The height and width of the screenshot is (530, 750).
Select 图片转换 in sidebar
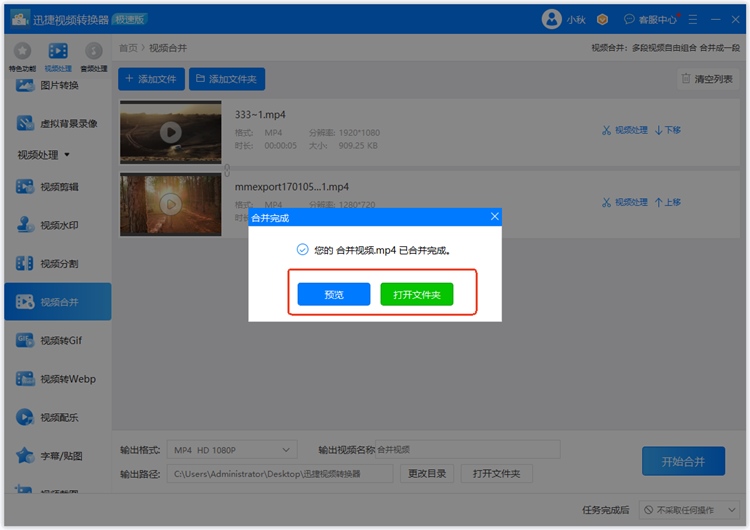[x=58, y=85]
